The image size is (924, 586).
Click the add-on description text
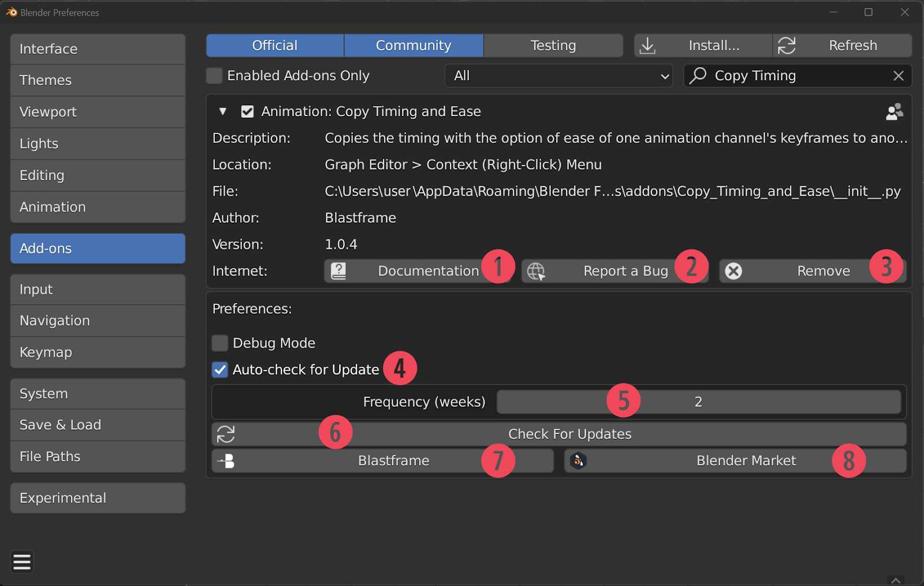616,139
